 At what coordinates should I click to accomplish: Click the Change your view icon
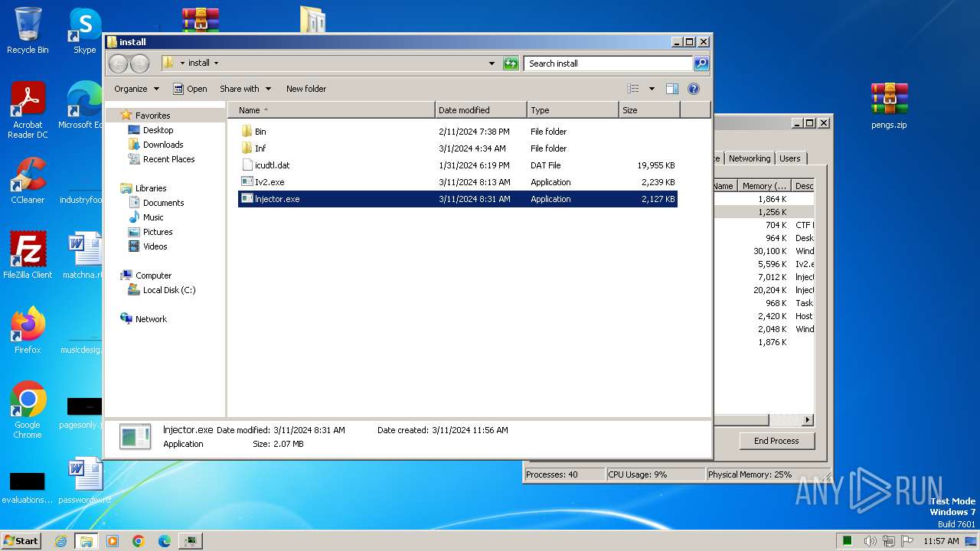click(633, 89)
